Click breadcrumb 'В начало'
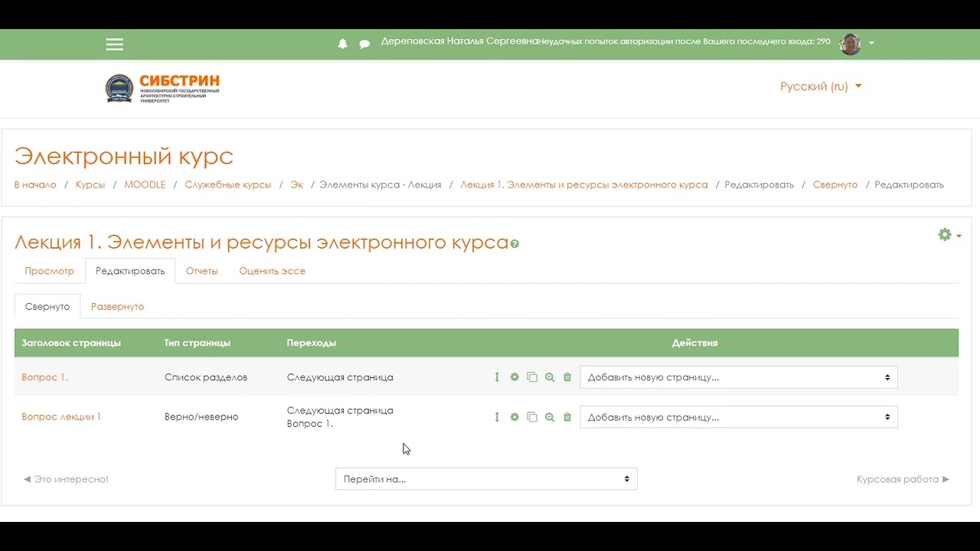 pos(35,184)
